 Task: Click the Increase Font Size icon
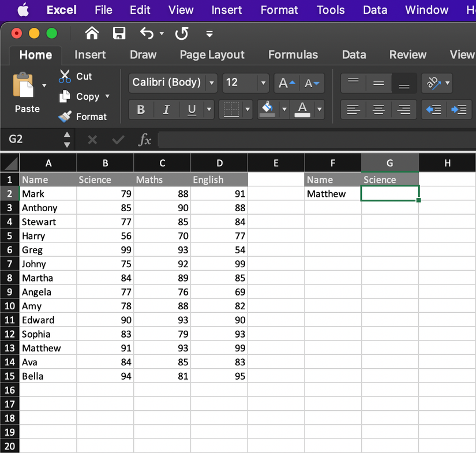pyautogui.click(x=287, y=83)
